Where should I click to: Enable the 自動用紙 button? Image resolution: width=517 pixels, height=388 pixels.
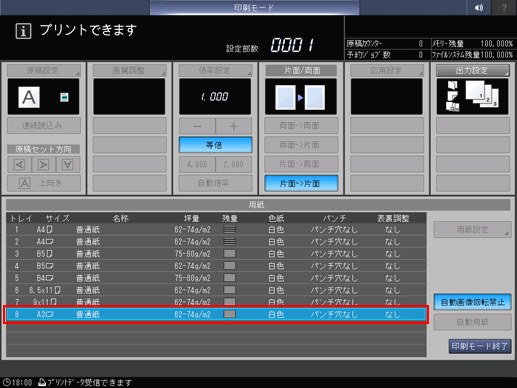(x=472, y=322)
